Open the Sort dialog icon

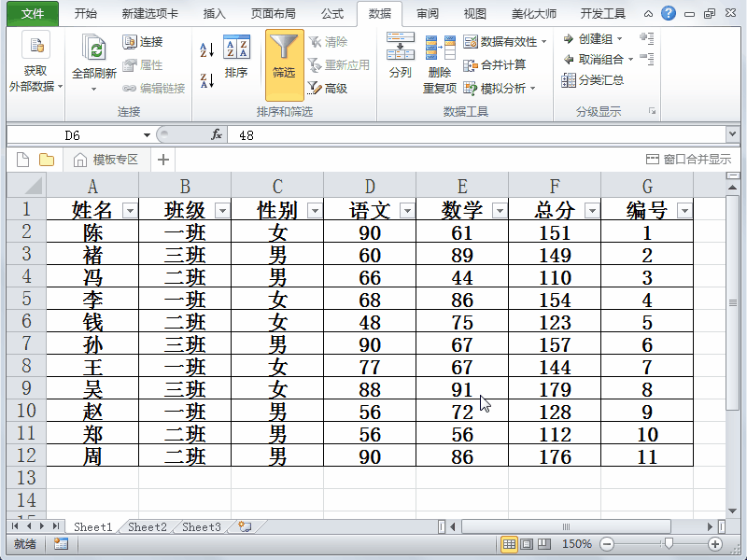(x=236, y=47)
